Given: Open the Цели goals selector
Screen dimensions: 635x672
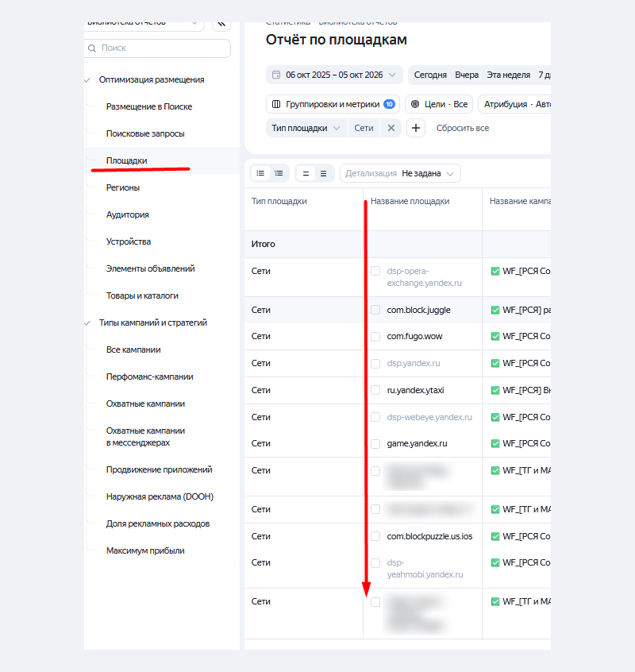Looking at the screenshot, I should (439, 104).
